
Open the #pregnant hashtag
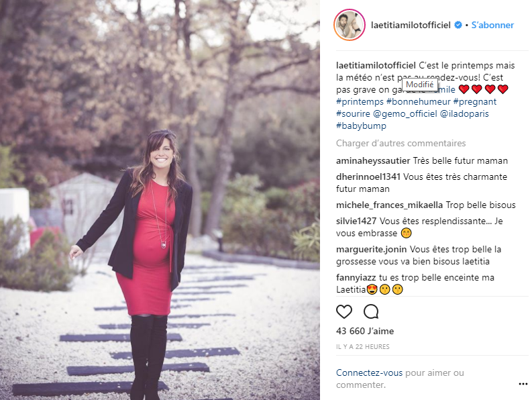click(x=475, y=101)
